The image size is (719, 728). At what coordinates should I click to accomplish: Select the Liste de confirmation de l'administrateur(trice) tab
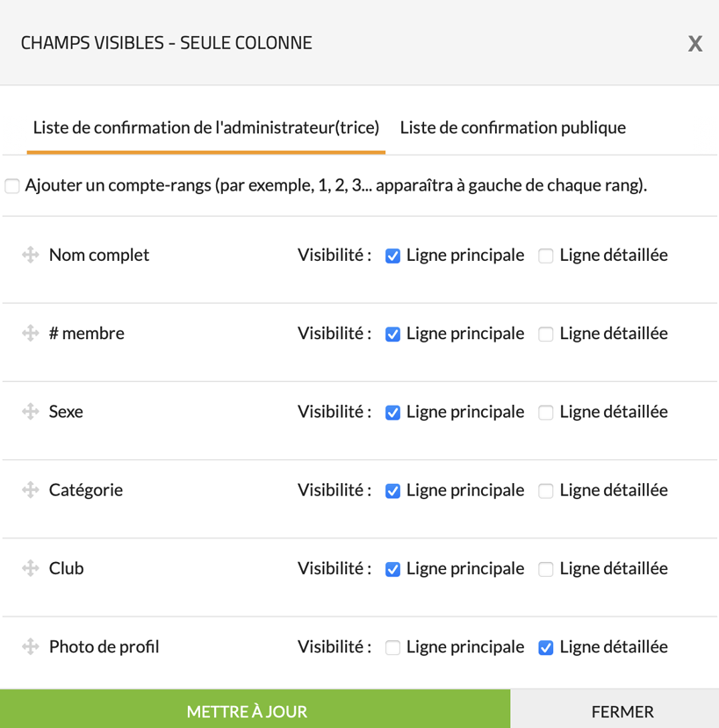point(206,127)
